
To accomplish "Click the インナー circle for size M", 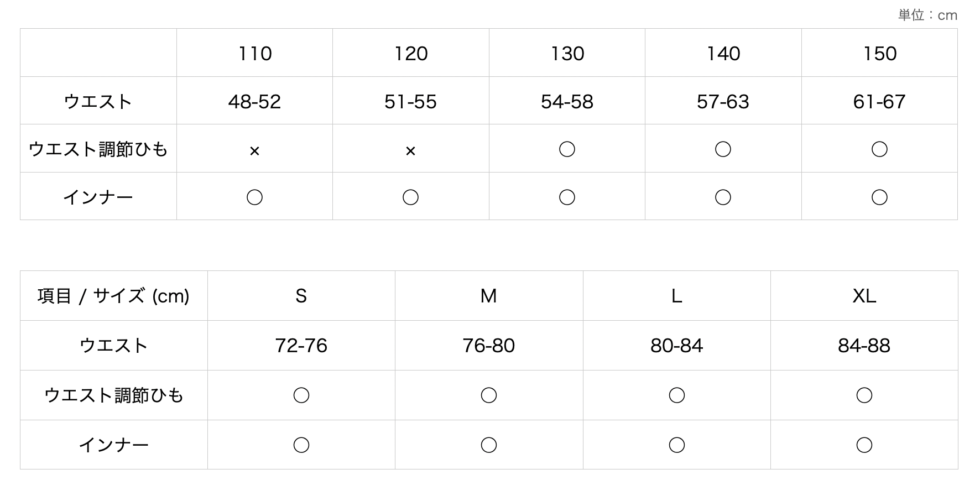I will (489, 445).
